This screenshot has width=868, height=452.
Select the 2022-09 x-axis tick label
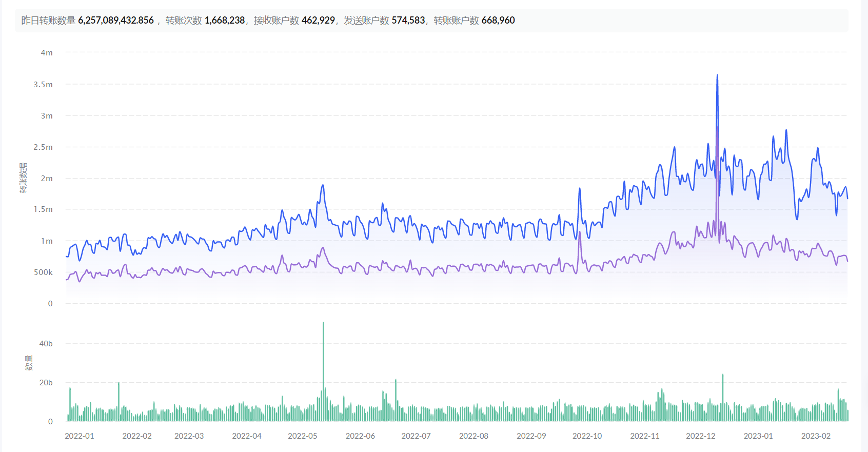[531, 436]
